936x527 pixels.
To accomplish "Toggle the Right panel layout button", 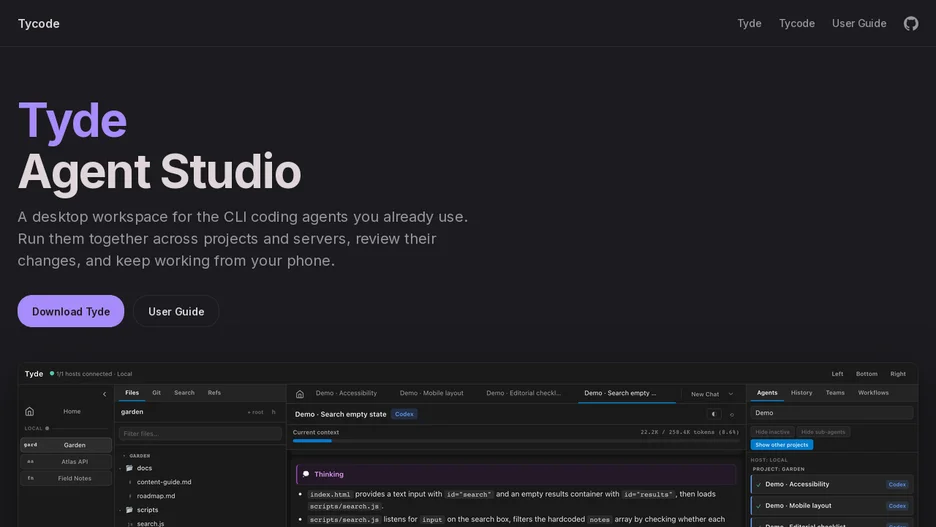I will click(897, 374).
